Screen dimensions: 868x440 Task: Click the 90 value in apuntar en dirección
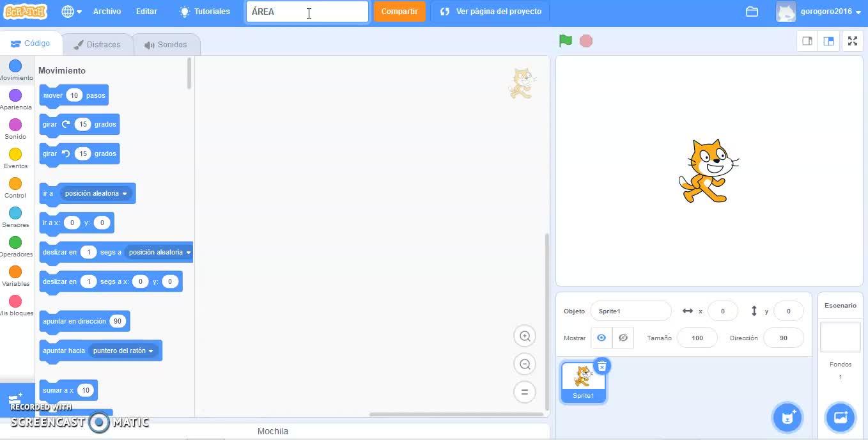pos(118,321)
